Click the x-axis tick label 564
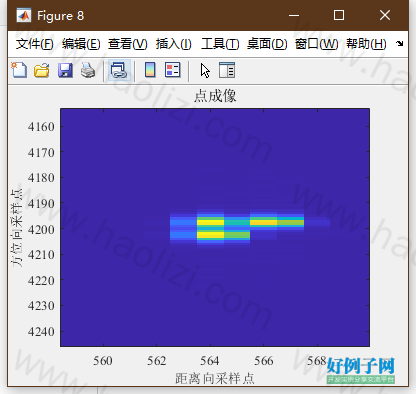This screenshot has width=416, height=394. click(x=210, y=361)
